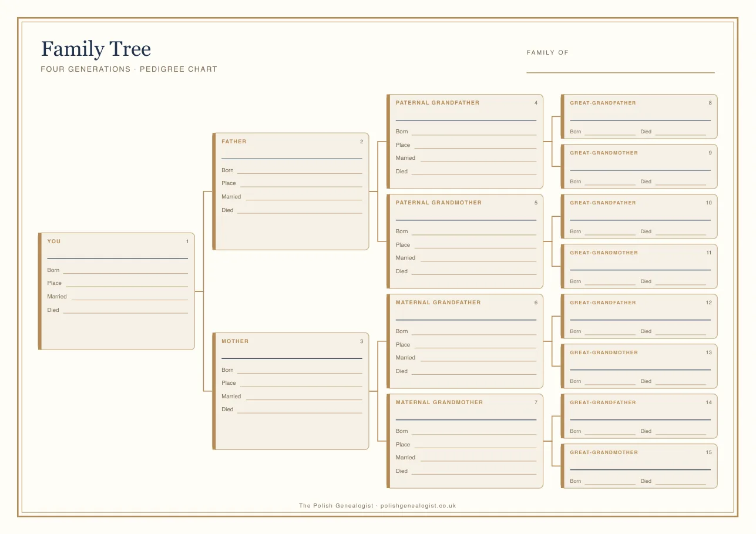Click Died line in Great-Grandfather box 10

680,235
